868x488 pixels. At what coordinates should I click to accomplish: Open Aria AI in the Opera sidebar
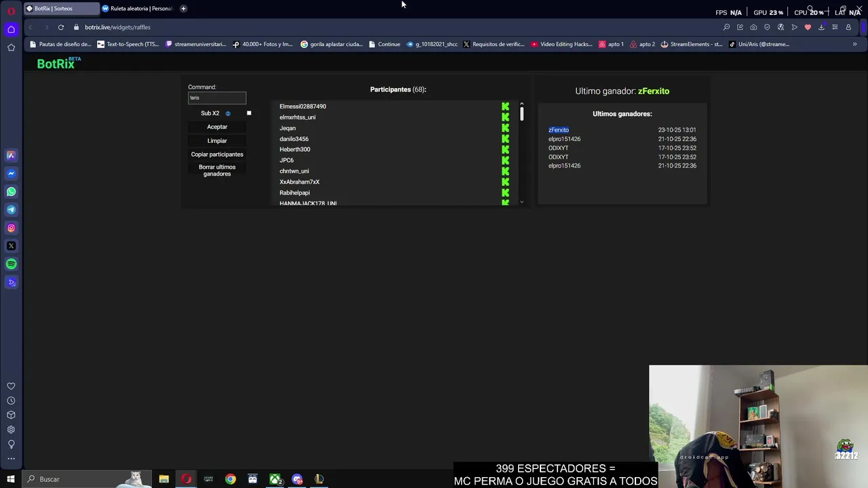[11, 155]
